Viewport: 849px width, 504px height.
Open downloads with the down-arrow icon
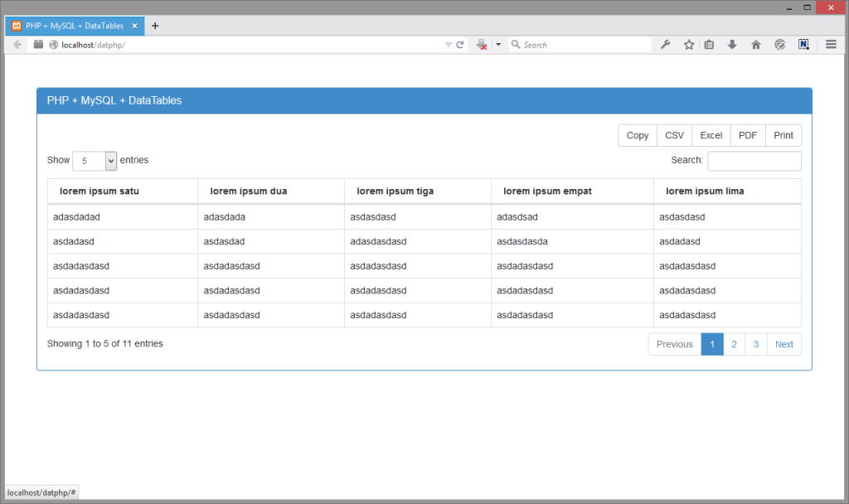point(732,44)
